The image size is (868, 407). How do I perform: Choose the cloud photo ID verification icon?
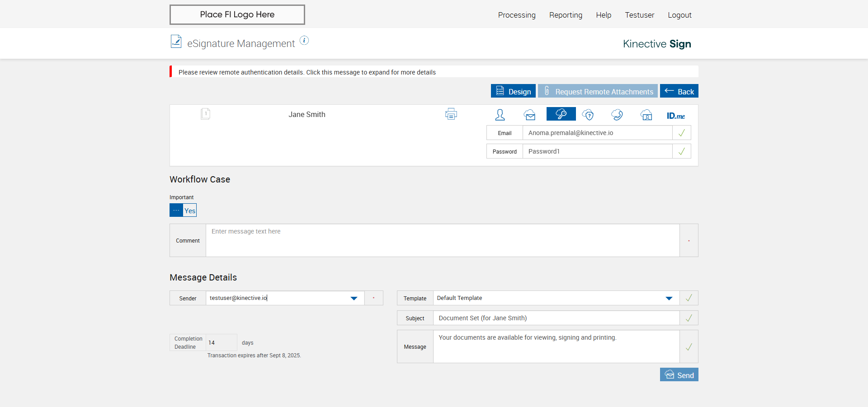[646, 115]
